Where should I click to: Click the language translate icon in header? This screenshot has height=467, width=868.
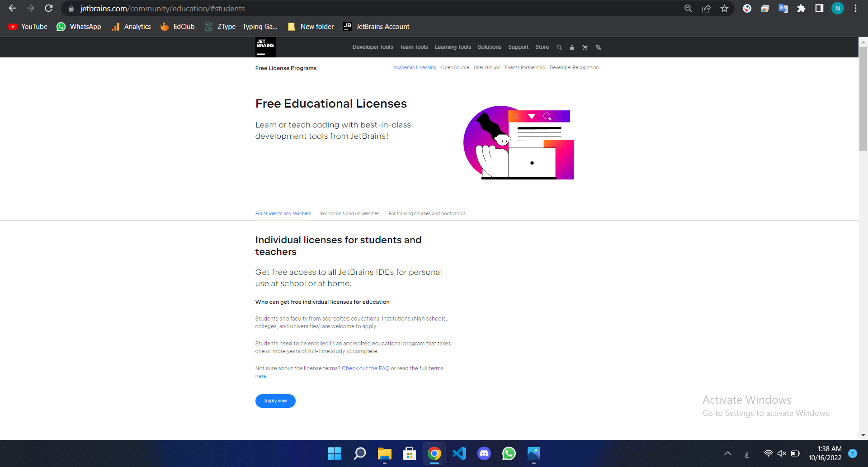(x=598, y=47)
